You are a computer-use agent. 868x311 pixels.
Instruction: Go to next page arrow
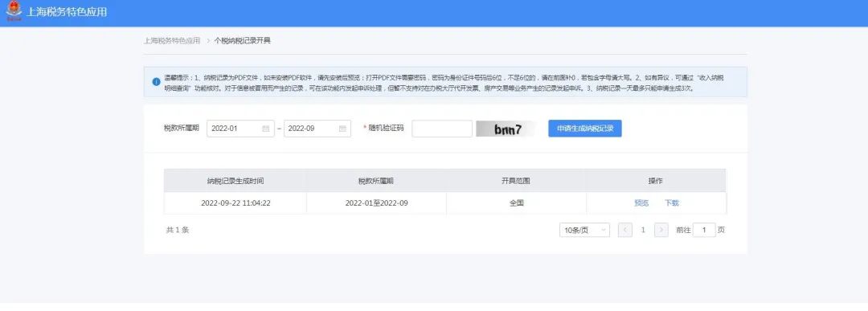pos(661,230)
